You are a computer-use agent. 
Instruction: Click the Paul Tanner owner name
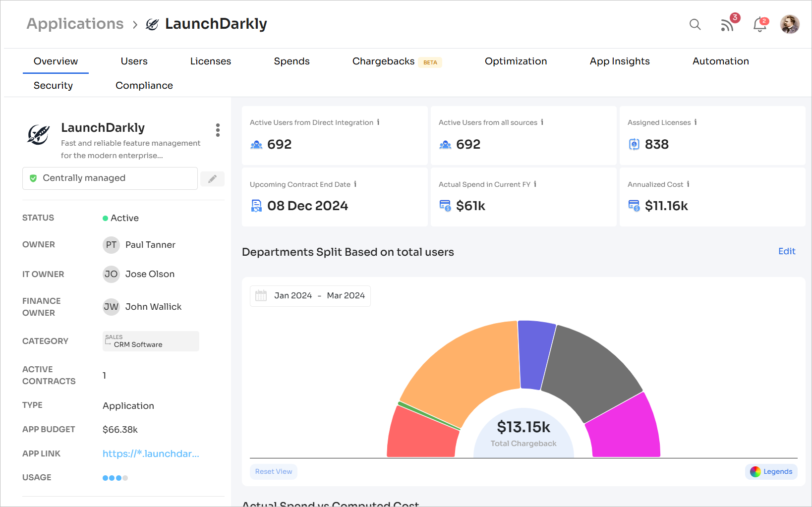pyautogui.click(x=150, y=245)
